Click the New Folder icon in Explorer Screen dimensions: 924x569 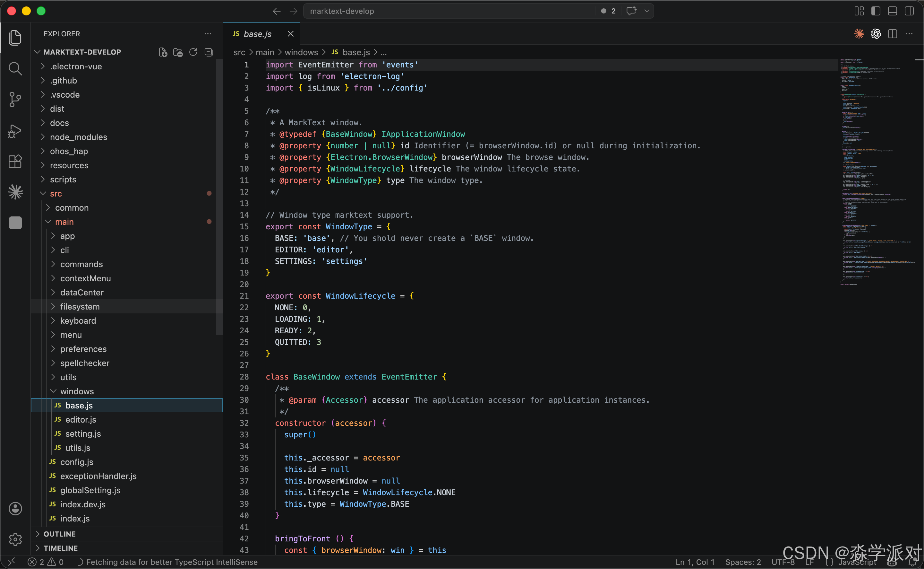click(x=178, y=52)
